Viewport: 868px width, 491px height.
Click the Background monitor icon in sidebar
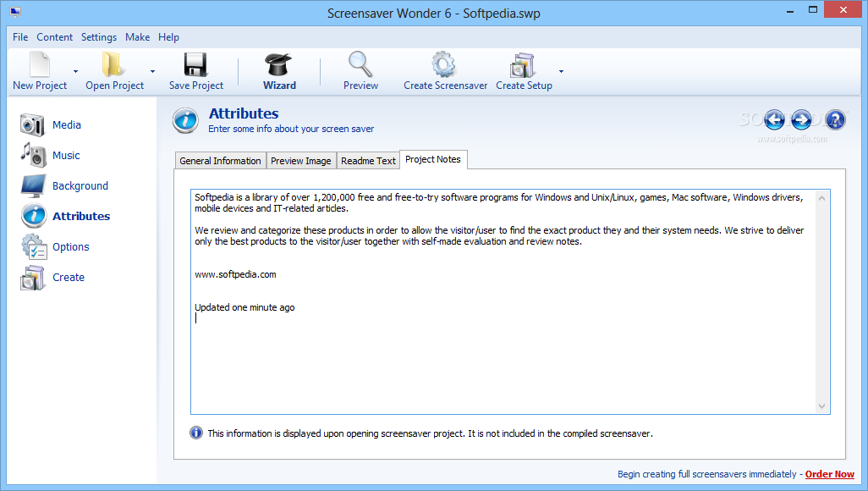[33, 185]
